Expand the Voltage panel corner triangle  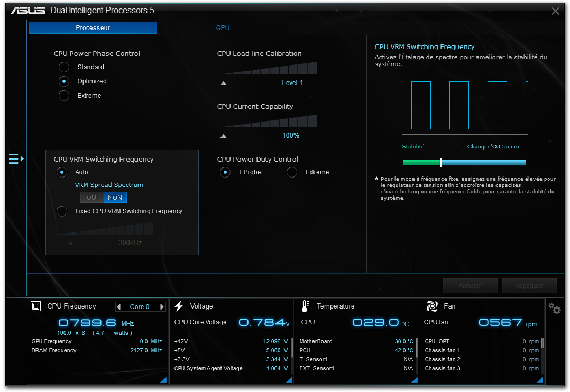(x=289, y=380)
